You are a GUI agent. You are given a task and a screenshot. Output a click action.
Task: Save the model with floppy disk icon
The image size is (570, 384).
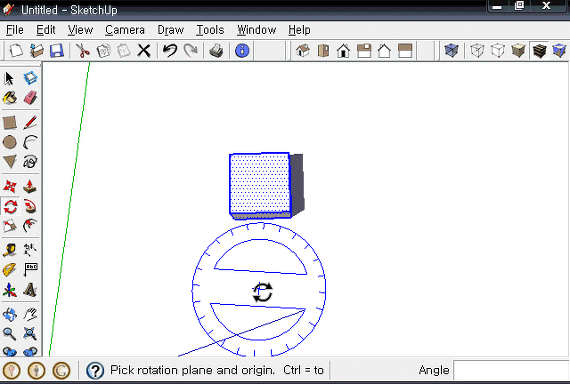coord(57,51)
